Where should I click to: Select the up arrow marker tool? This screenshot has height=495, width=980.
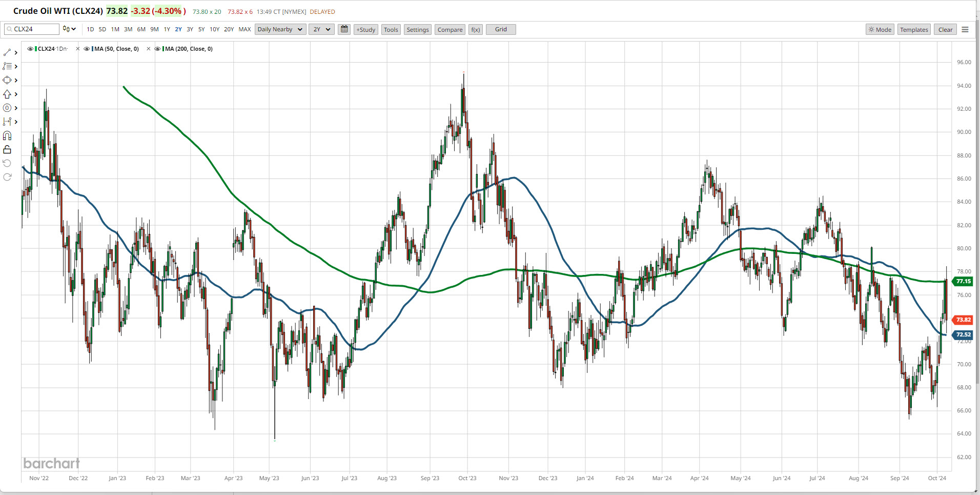[x=7, y=94]
